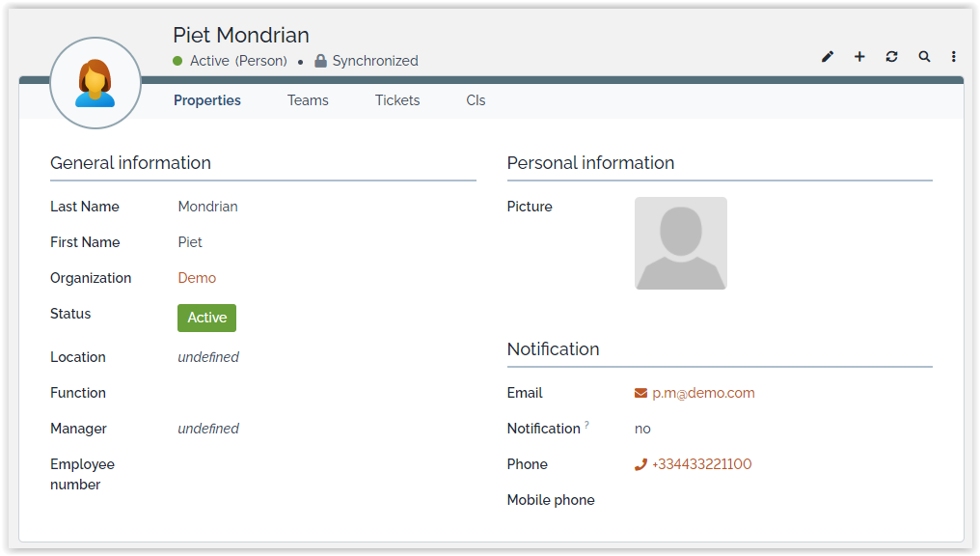The width and height of the screenshot is (980, 556).
Task: Refresh the page with the reload icon
Action: 891,57
